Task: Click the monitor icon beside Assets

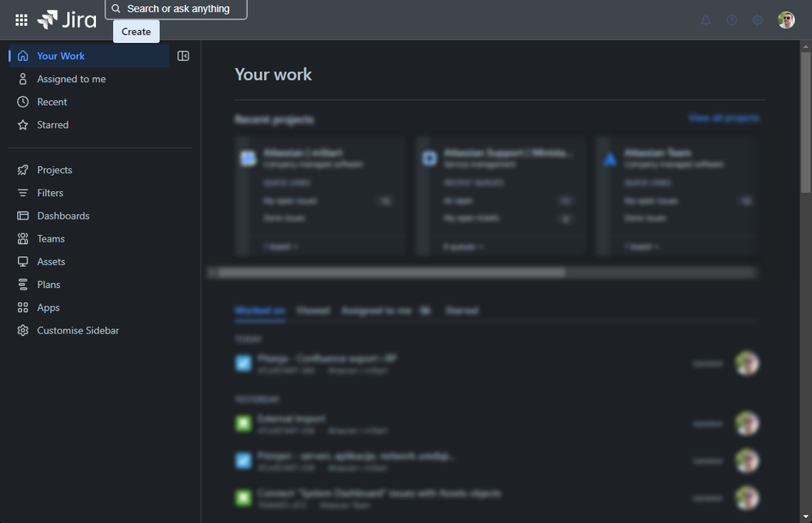Action: [23, 261]
